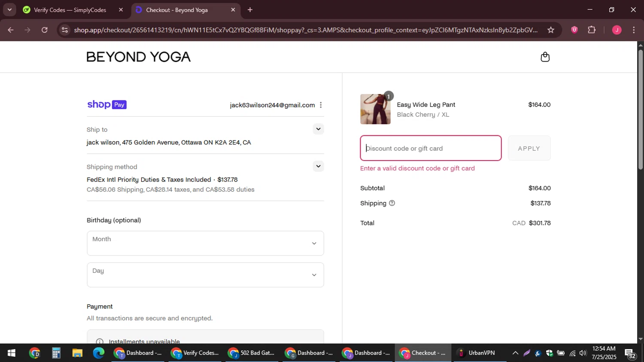Image resolution: width=644 pixels, height=362 pixels.
Task: Switch to the Verify Codes taskbar window
Action: (194, 353)
